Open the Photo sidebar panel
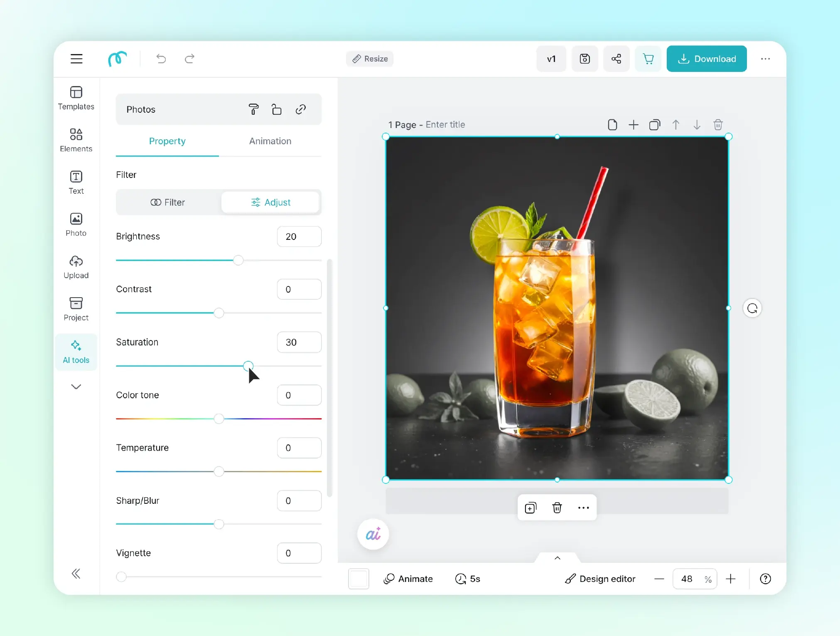This screenshot has height=636, width=840. [76, 224]
